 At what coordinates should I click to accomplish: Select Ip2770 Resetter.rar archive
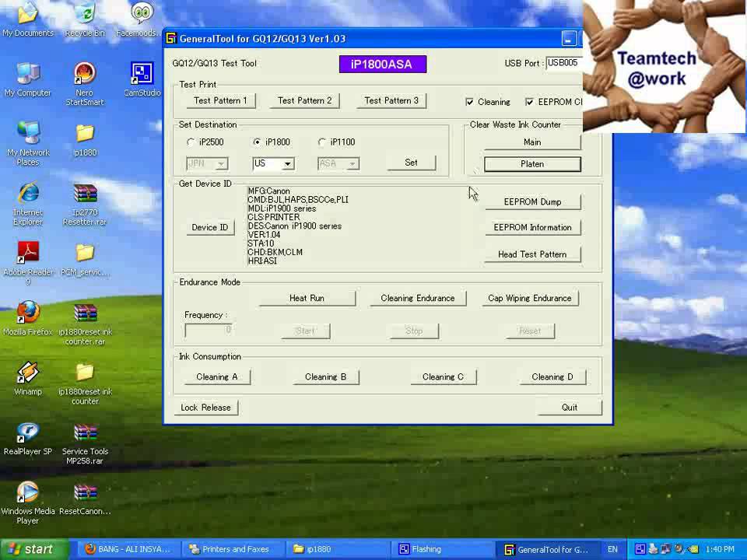tap(85, 204)
